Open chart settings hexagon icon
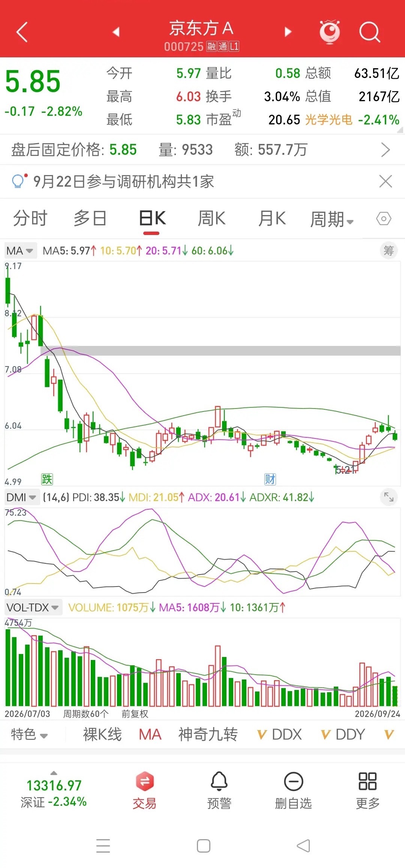The image size is (405, 868). coord(384,218)
